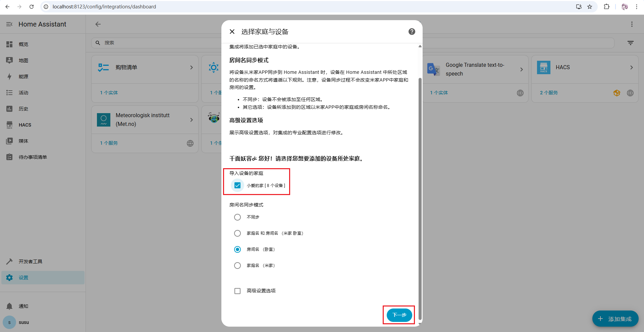Open 地图 in the sidebar

tap(43, 60)
